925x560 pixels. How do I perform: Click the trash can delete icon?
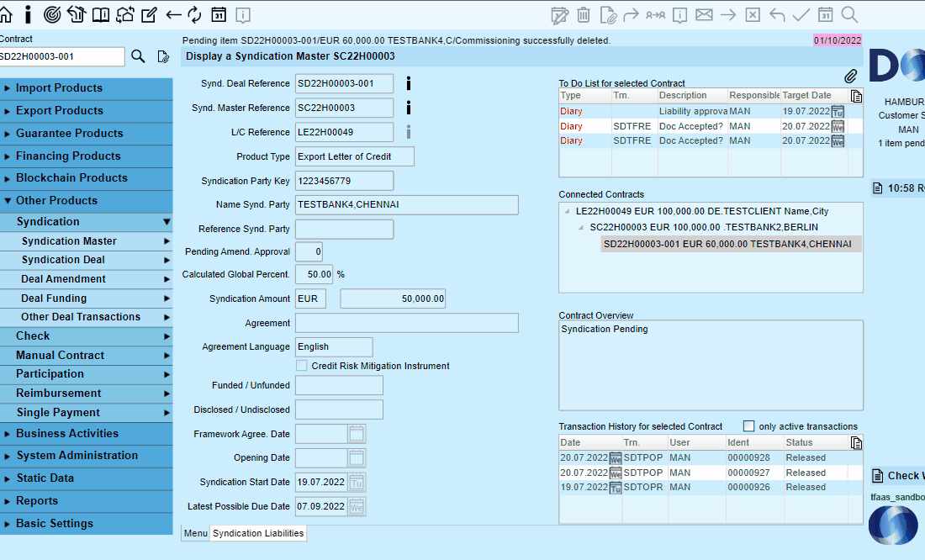pos(584,15)
